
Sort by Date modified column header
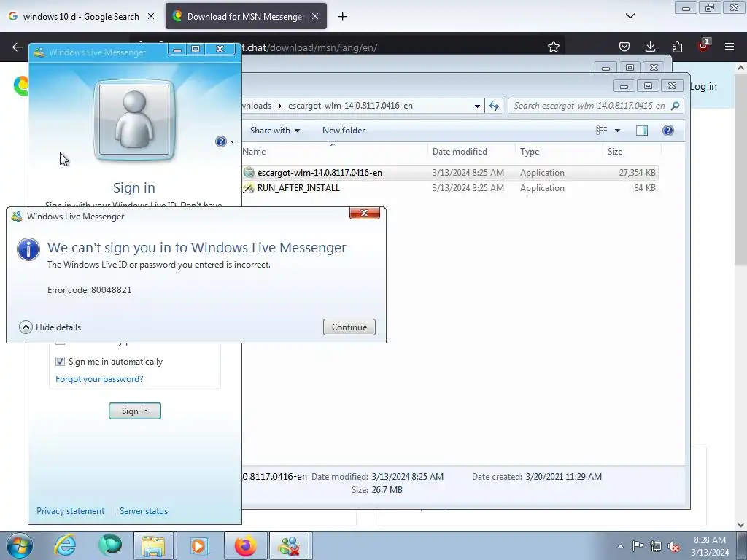[x=460, y=152]
